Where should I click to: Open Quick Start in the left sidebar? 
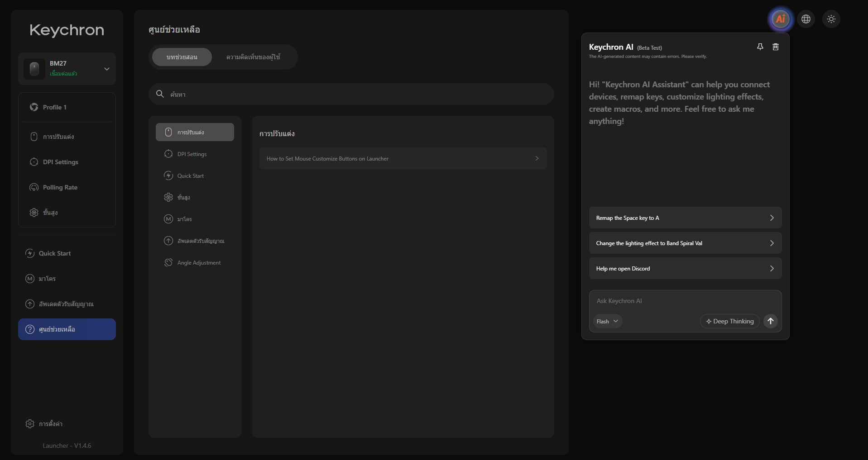[x=67, y=253]
